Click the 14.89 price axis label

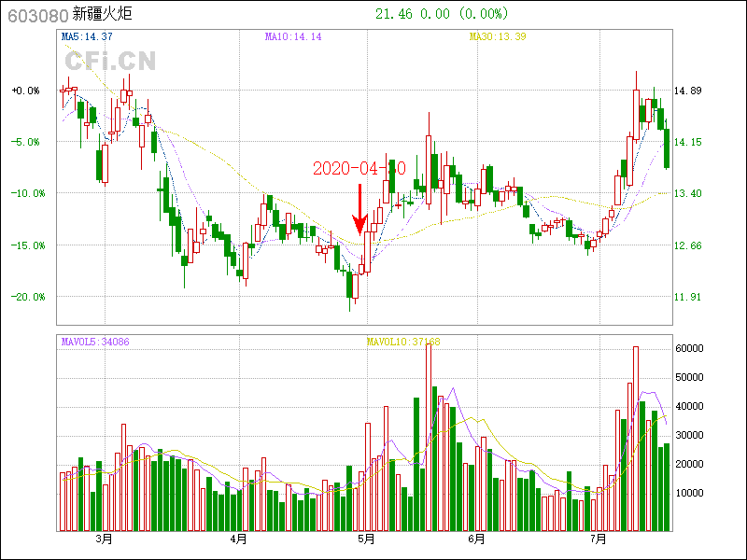pyautogui.click(x=687, y=91)
